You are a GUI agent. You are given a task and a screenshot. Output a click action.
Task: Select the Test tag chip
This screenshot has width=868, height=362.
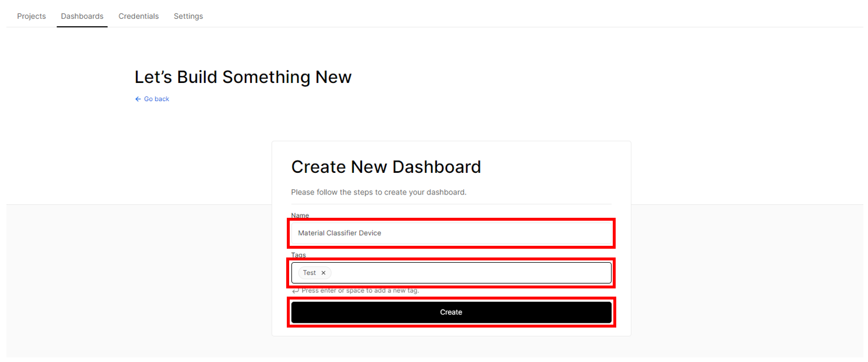coord(310,273)
